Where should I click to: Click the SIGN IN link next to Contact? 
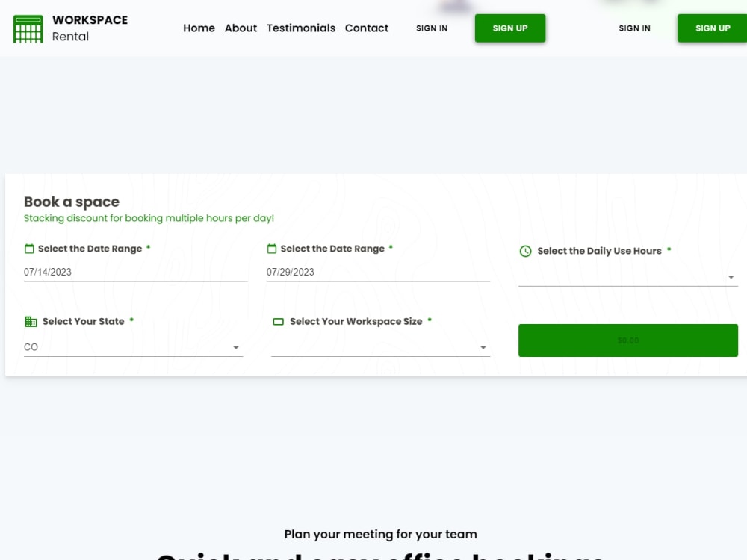tap(432, 28)
